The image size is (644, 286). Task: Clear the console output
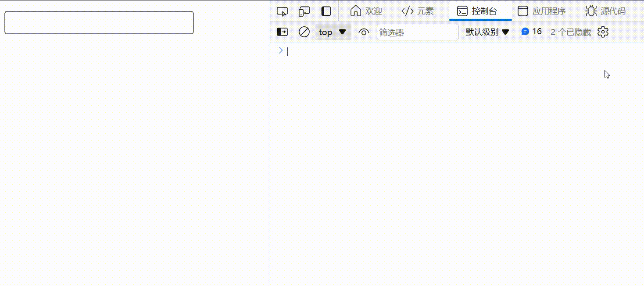(304, 32)
